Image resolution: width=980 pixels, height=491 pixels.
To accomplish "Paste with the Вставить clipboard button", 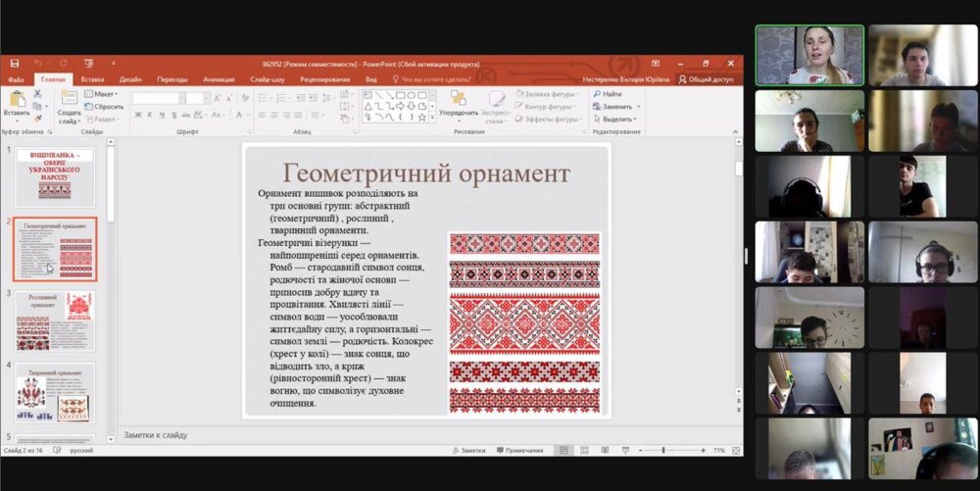I will tap(17, 105).
